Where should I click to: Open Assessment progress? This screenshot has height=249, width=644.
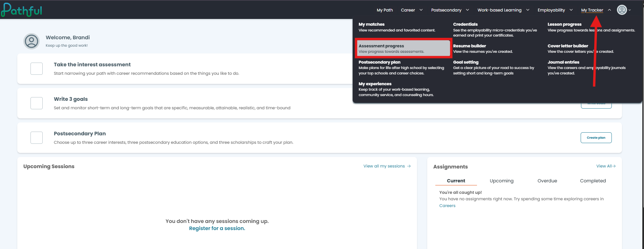[x=403, y=48]
